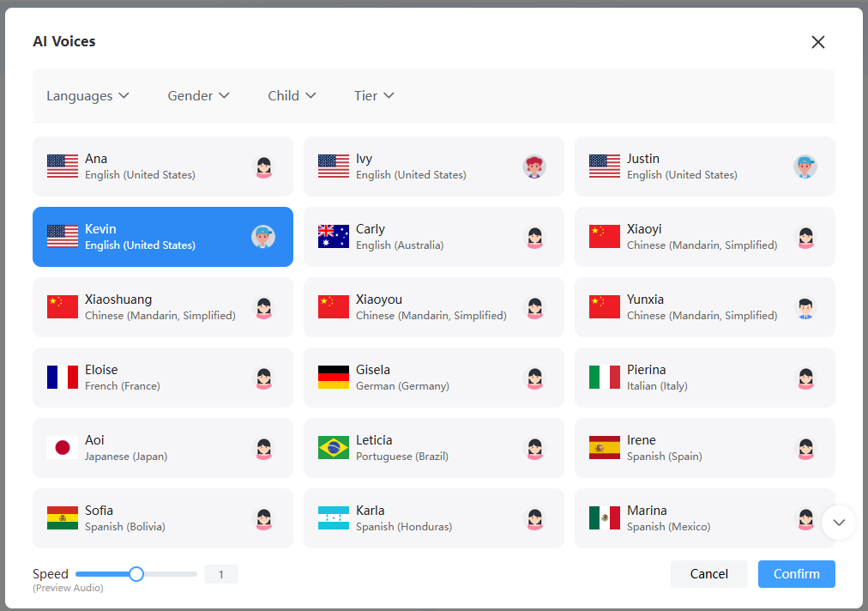The image size is (868, 611).
Task: Select the Gisela German voice card
Action: (x=433, y=378)
